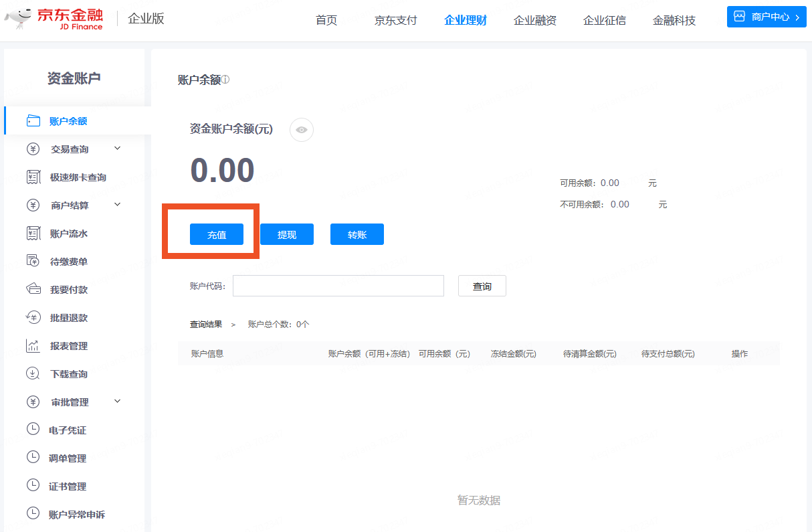Click the 账户流水 sidebar icon
Image resolution: width=812 pixels, height=532 pixels.
(33, 234)
